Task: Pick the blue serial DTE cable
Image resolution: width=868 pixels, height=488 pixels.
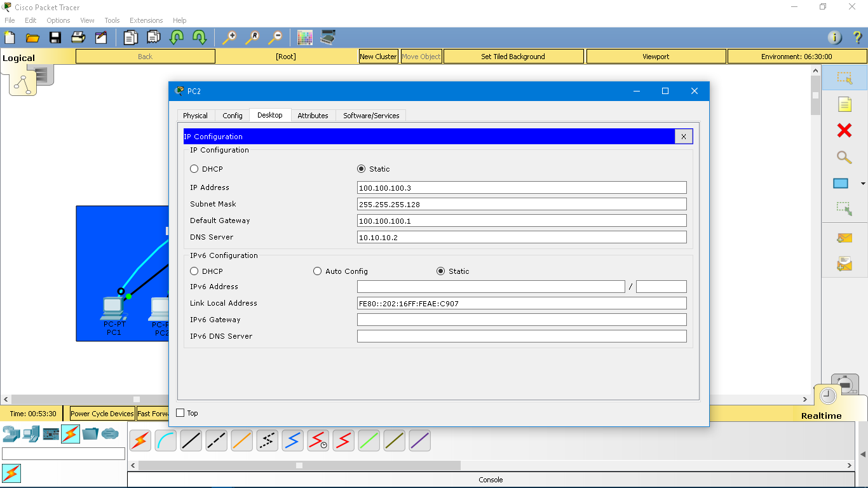Action: [293, 440]
